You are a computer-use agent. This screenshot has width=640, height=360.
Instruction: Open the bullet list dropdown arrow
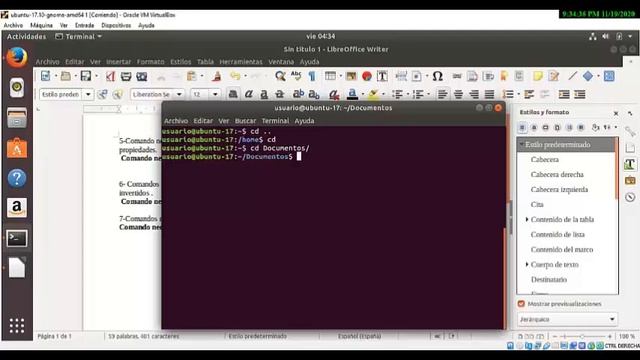click(x=407, y=94)
